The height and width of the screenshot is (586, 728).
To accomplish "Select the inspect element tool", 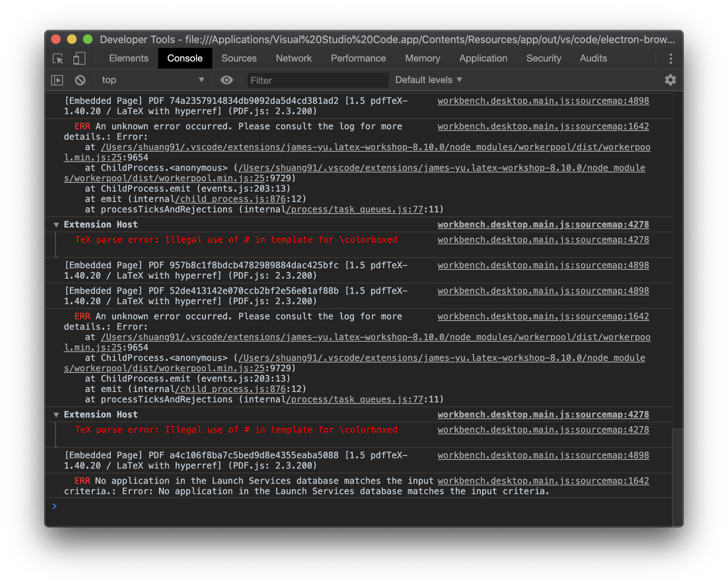I will click(57, 58).
